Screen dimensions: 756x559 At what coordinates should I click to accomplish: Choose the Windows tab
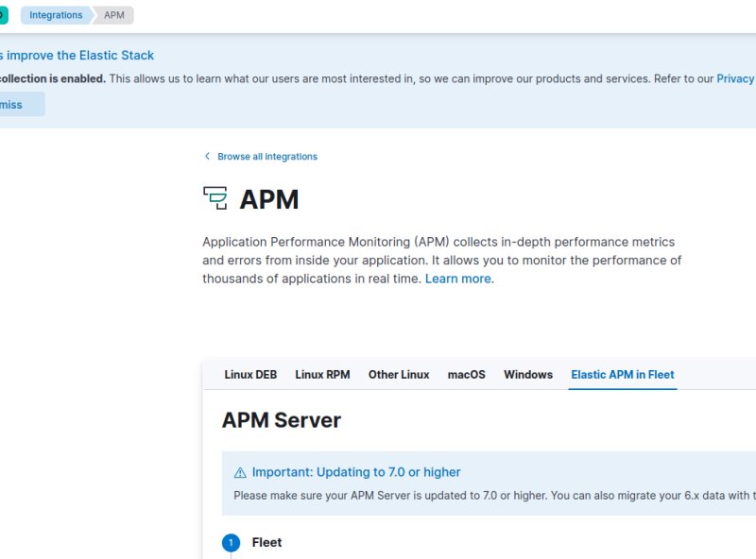point(528,375)
